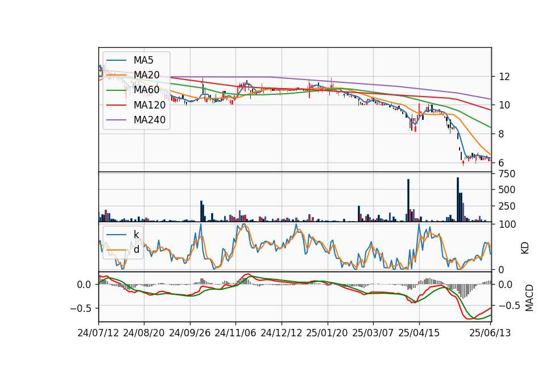Click the left MACD axis value 0.0
546x392 pixels.
click(84, 285)
